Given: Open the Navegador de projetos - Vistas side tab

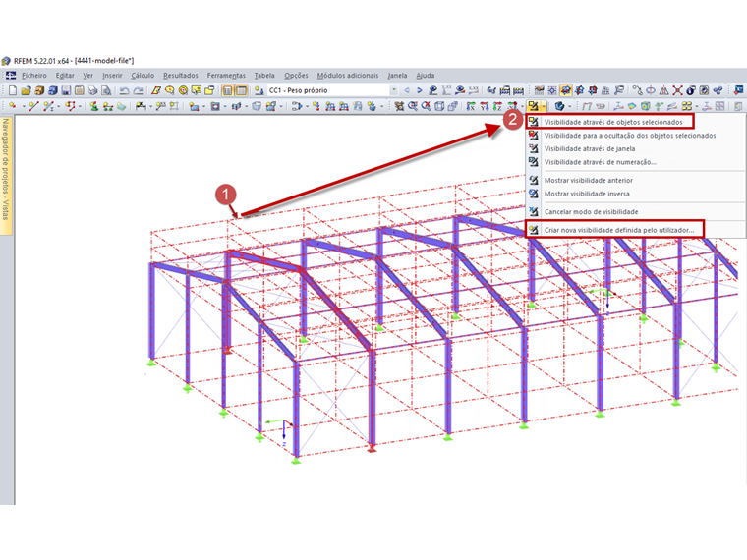Looking at the screenshot, I should coord(6,176).
